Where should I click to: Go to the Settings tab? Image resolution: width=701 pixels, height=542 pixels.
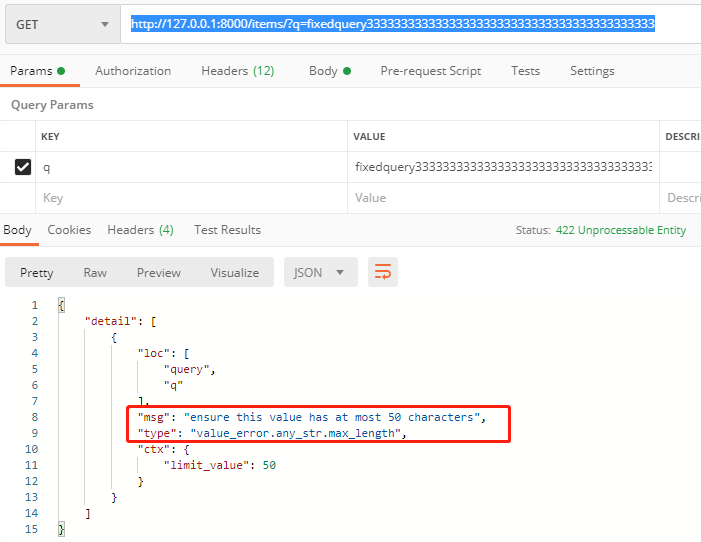tap(592, 71)
